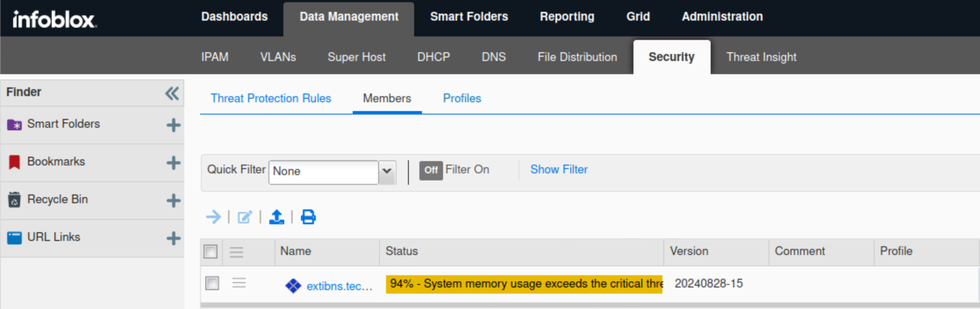
Task: Open the Quick Filter dropdown arrow
Action: pyautogui.click(x=387, y=171)
